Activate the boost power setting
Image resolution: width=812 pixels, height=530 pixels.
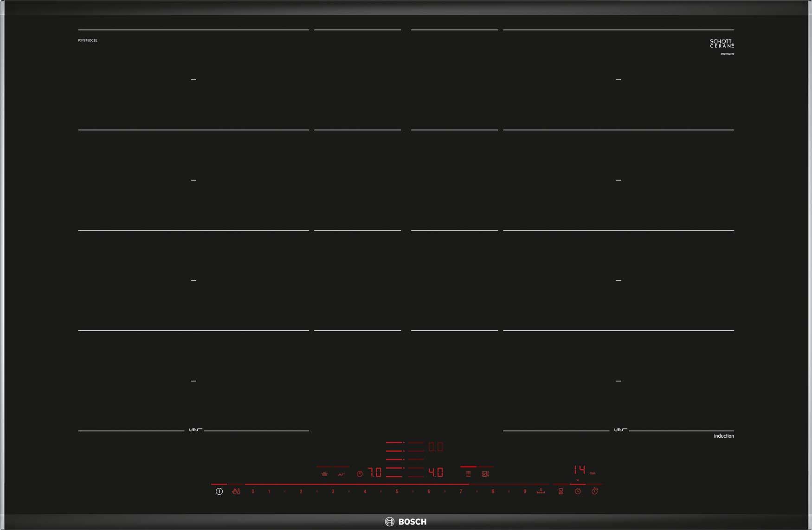pyautogui.click(x=541, y=491)
